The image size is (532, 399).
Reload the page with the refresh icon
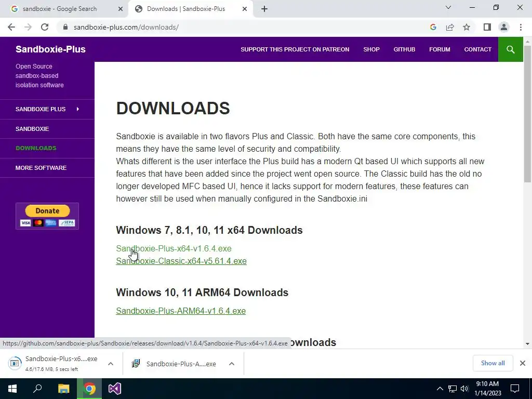[x=45, y=27]
